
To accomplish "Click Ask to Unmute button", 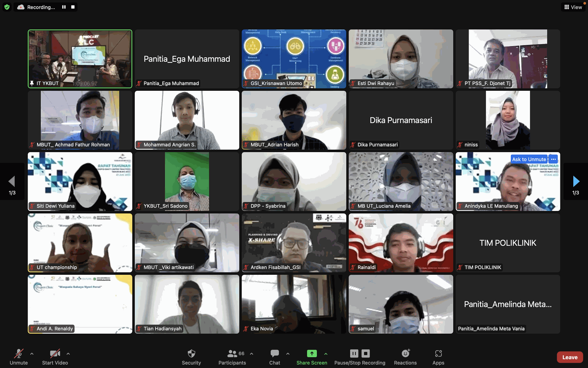I will coord(529,159).
